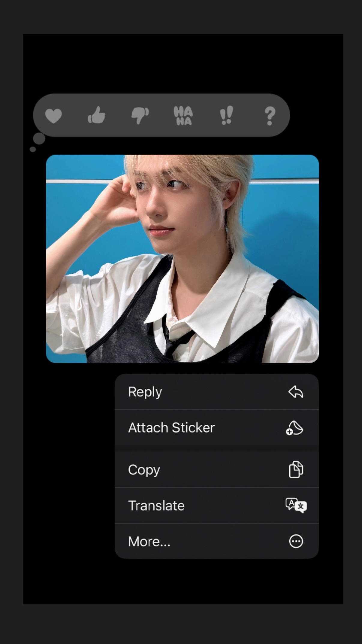Choose Attach Sticker menu option
Image resolution: width=362 pixels, height=644 pixels.
coord(171,428)
